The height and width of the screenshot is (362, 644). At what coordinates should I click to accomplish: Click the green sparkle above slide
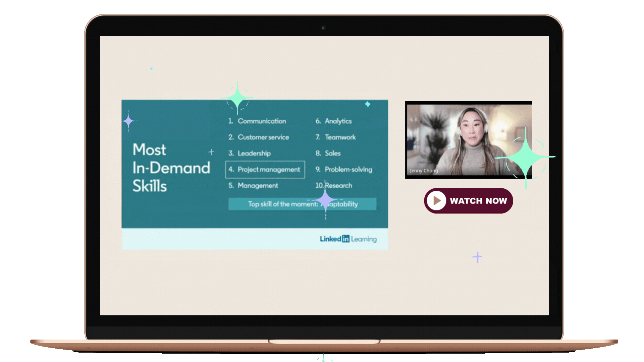coord(237,98)
